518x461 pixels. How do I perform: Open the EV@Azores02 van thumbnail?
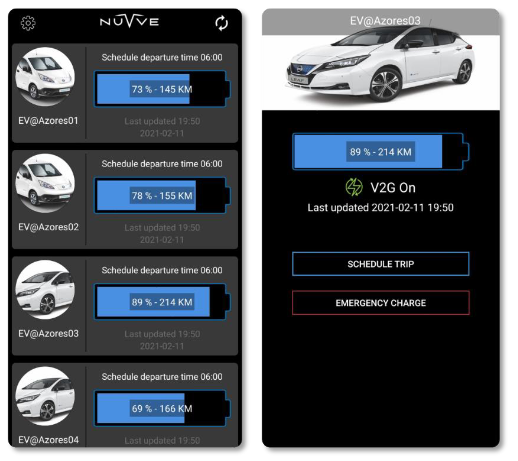pos(45,183)
